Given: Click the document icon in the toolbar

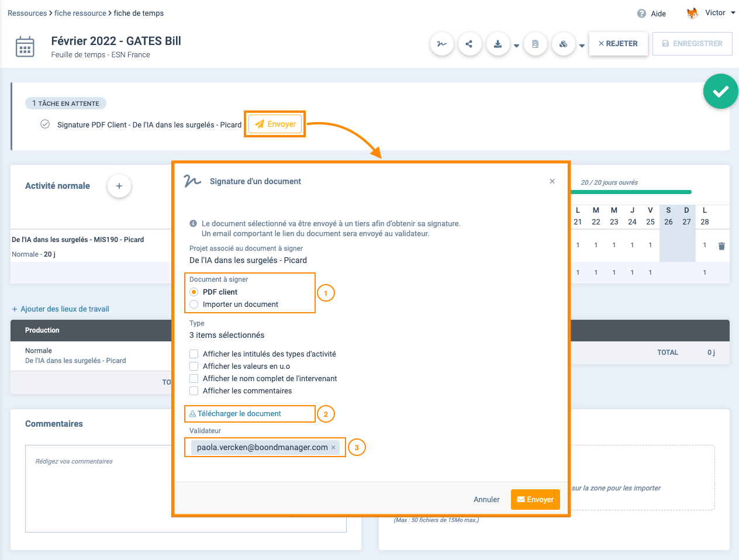Looking at the screenshot, I should [535, 44].
